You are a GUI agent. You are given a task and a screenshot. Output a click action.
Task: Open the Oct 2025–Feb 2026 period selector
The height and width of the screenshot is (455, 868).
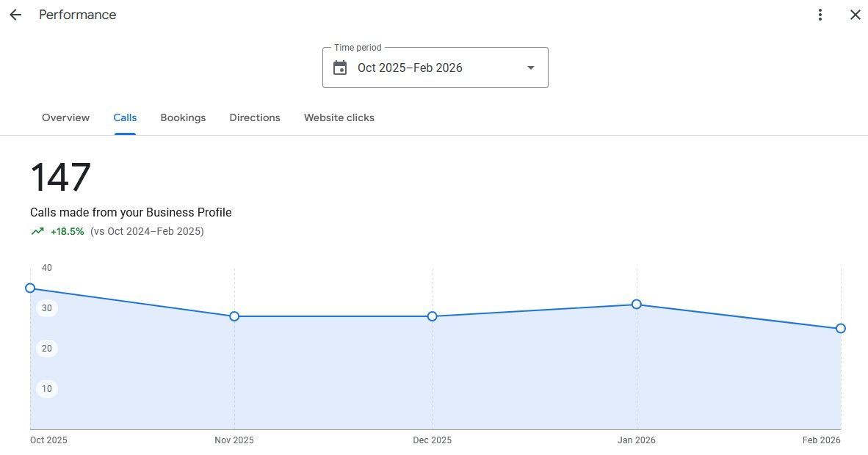pos(410,68)
